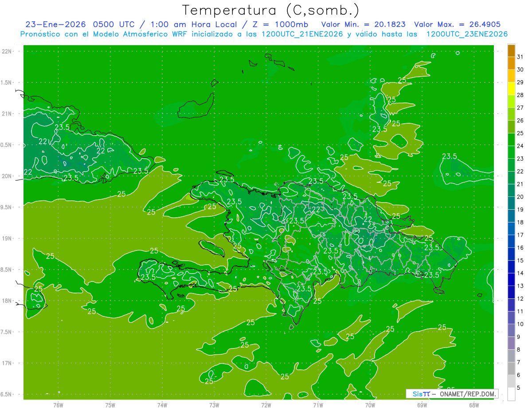This screenshot has width=532, height=411.
Task: Select the 76W longitude axis label
Action: (58, 405)
